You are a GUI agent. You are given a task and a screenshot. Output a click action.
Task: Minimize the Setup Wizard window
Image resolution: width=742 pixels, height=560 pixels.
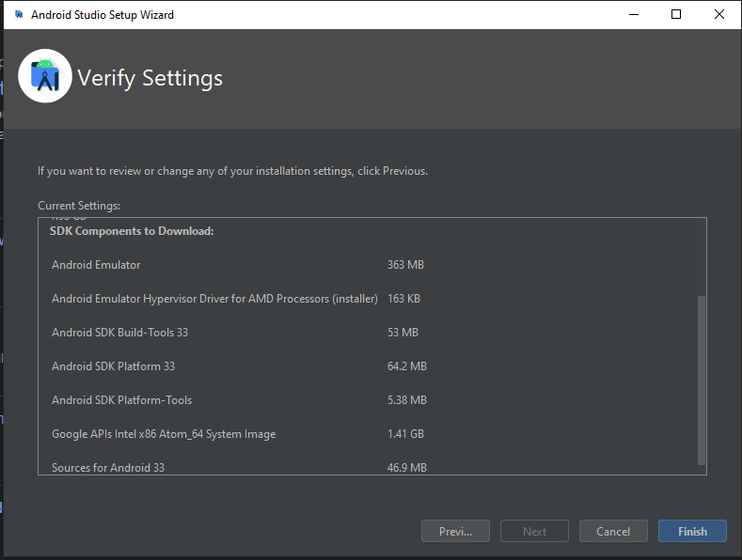634,15
